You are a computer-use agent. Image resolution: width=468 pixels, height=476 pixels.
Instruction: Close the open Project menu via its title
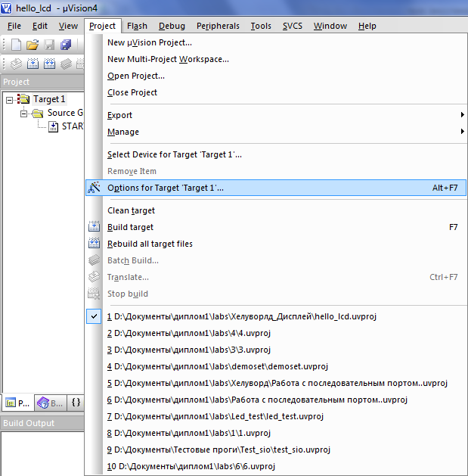pos(103,26)
